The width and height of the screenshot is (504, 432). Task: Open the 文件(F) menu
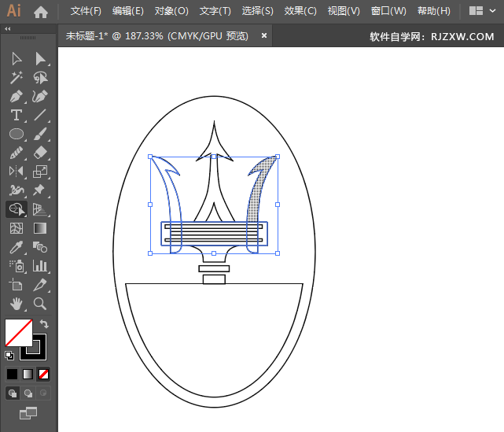point(86,11)
